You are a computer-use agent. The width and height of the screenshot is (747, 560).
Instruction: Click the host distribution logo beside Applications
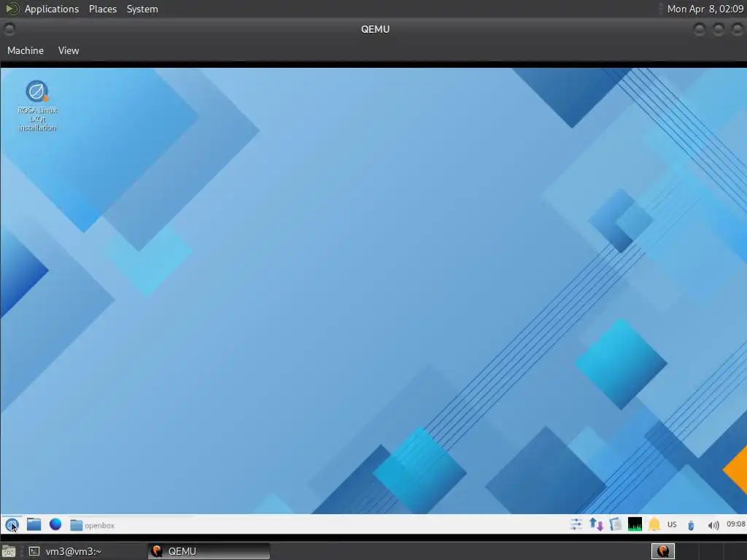click(12, 9)
